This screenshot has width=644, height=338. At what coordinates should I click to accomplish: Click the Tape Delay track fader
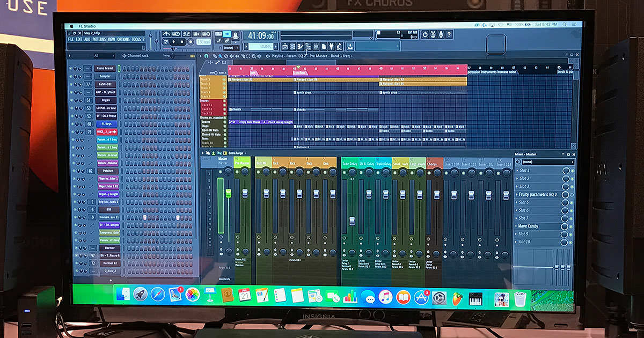[352, 221]
